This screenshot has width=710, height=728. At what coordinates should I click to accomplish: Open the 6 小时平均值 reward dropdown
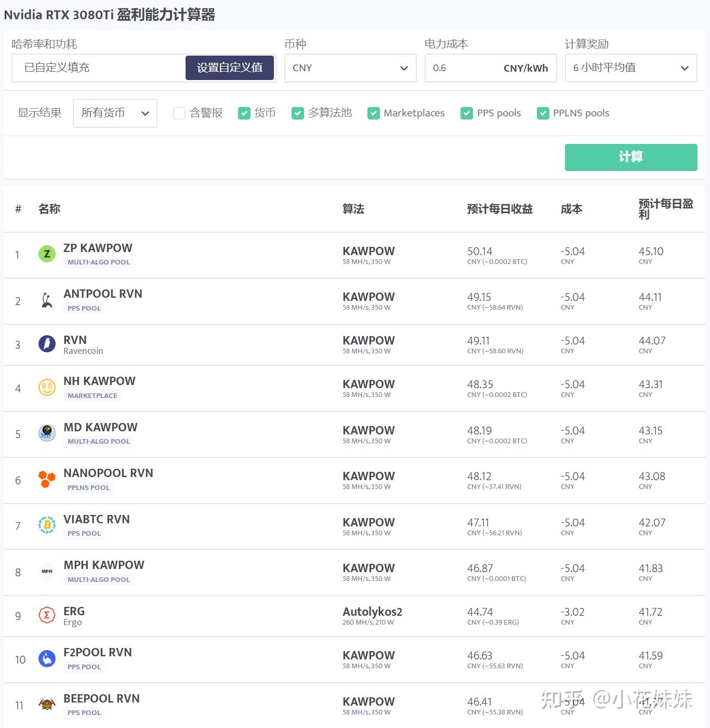click(x=631, y=68)
